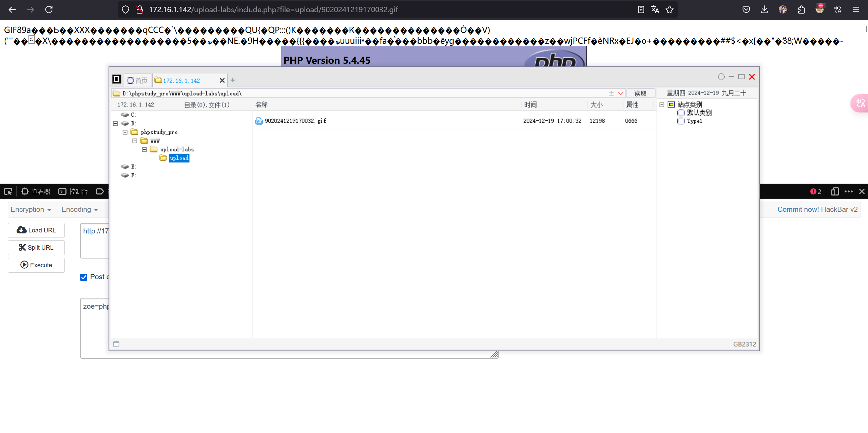Add a new tab with the plus icon
The height and width of the screenshot is (433, 868).
[x=233, y=80]
